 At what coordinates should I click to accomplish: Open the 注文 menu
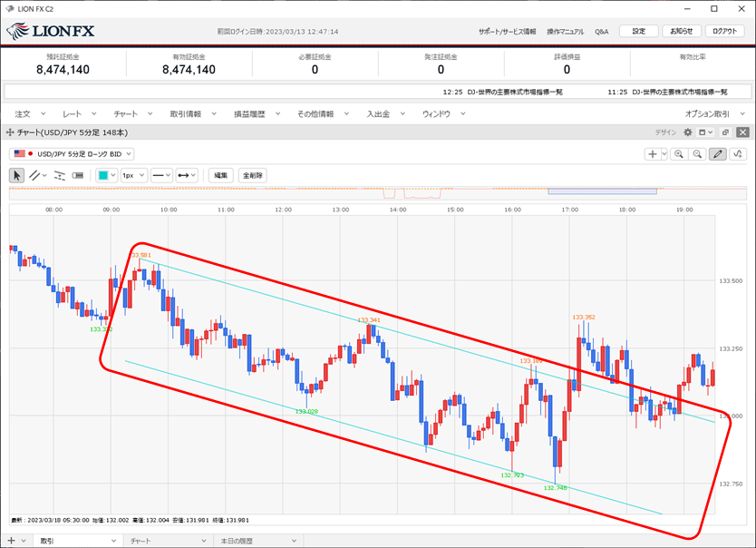click(30, 113)
